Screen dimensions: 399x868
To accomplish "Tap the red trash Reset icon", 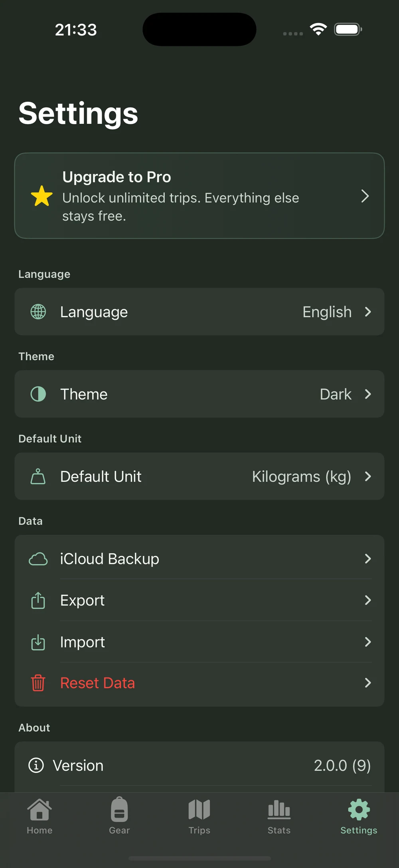I will pos(38,683).
